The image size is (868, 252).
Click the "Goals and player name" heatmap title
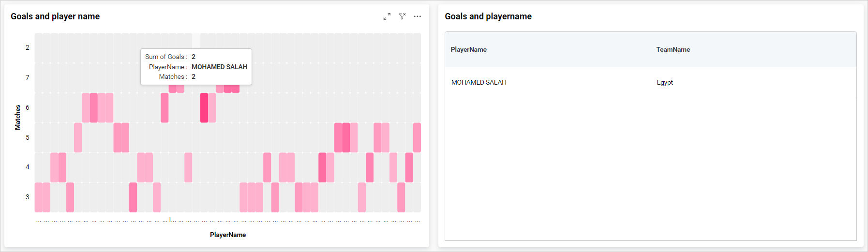pyautogui.click(x=55, y=16)
